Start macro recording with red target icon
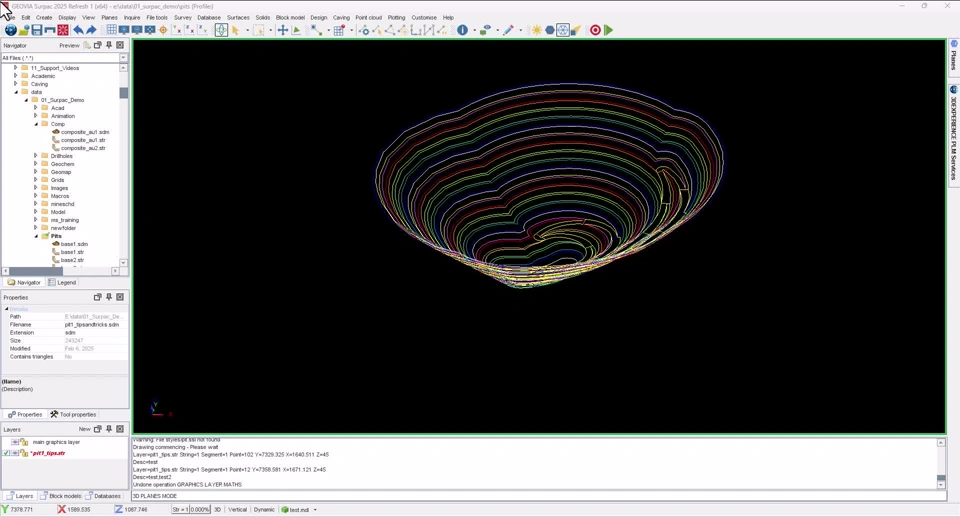 pos(595,30)
